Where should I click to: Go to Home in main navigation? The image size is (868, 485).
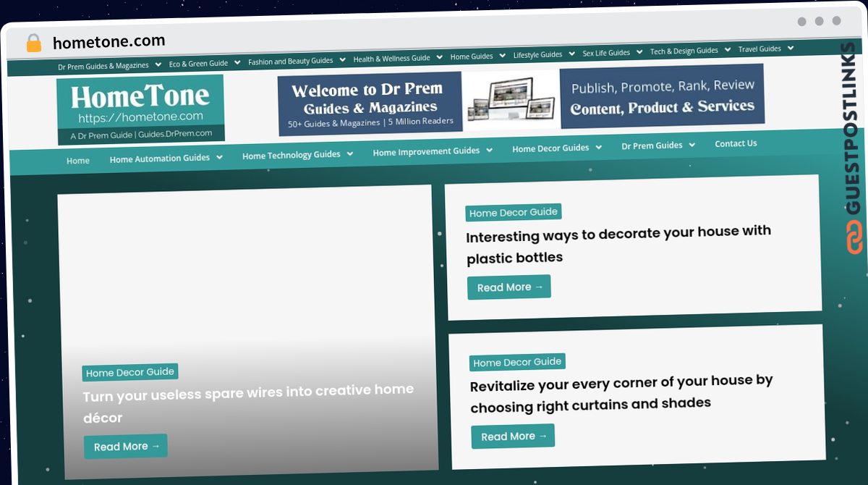(78, 161)
